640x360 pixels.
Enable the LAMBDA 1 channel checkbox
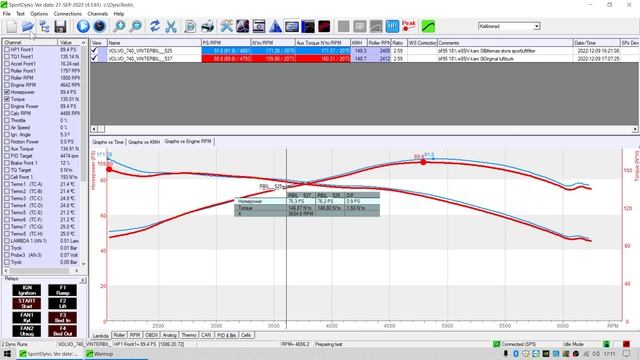click(7, 241)
